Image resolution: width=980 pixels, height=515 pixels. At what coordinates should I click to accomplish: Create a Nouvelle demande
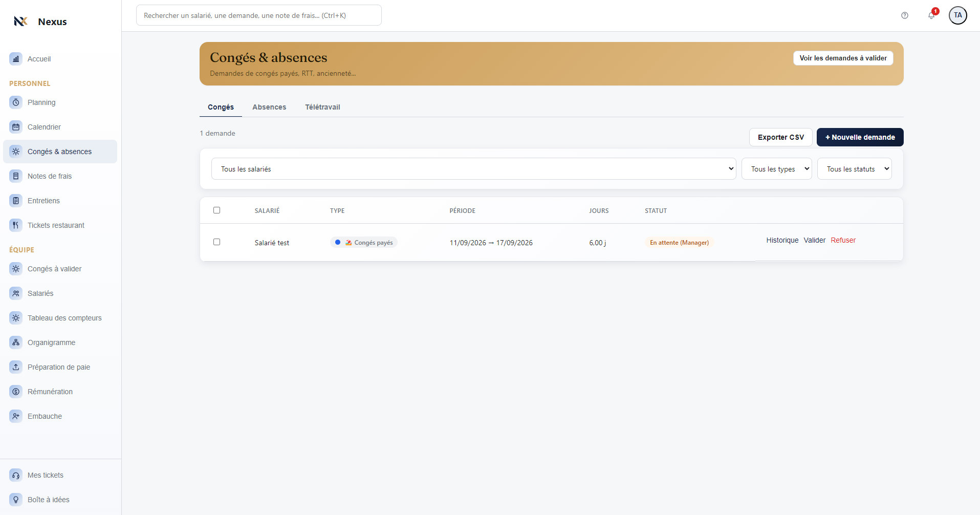click(x=860, y=137)
